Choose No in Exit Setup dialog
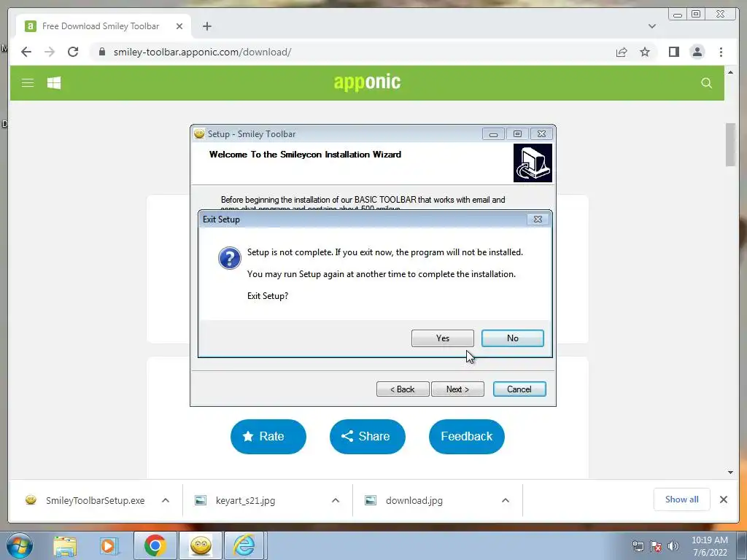Screen dimensions: 747x560 [x=512, y=338]
